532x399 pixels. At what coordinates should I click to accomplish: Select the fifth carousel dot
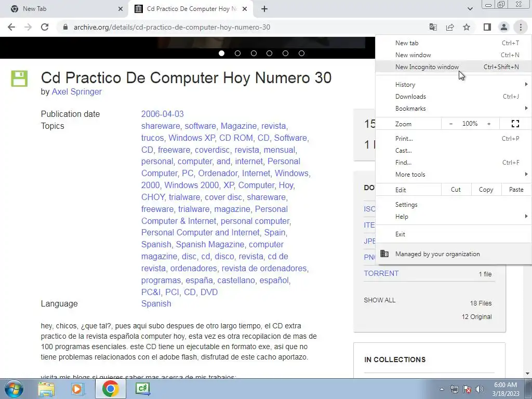pyautogui.click(x=285, y=54)
